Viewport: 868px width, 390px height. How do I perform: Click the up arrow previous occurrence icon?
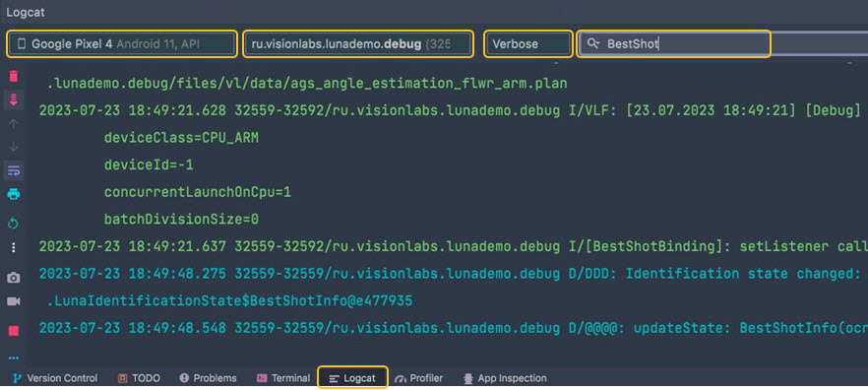point(14,124)
